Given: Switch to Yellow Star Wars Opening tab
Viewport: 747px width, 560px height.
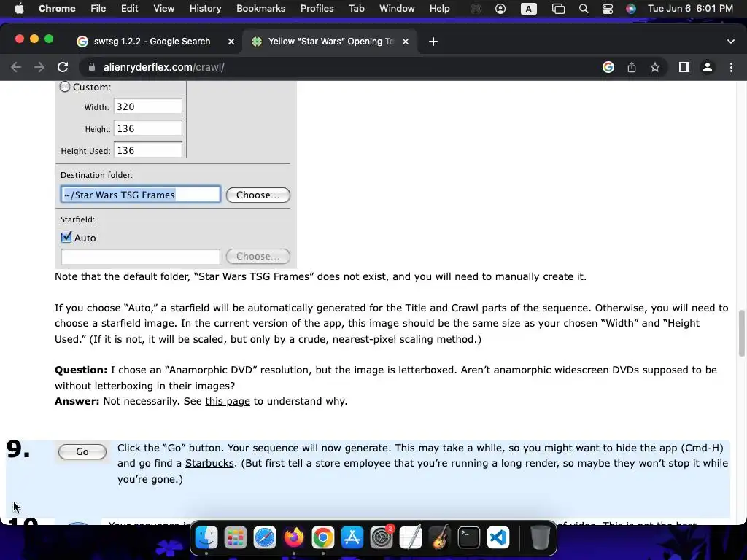Looking at the screenshot, I should pos(330,42).
